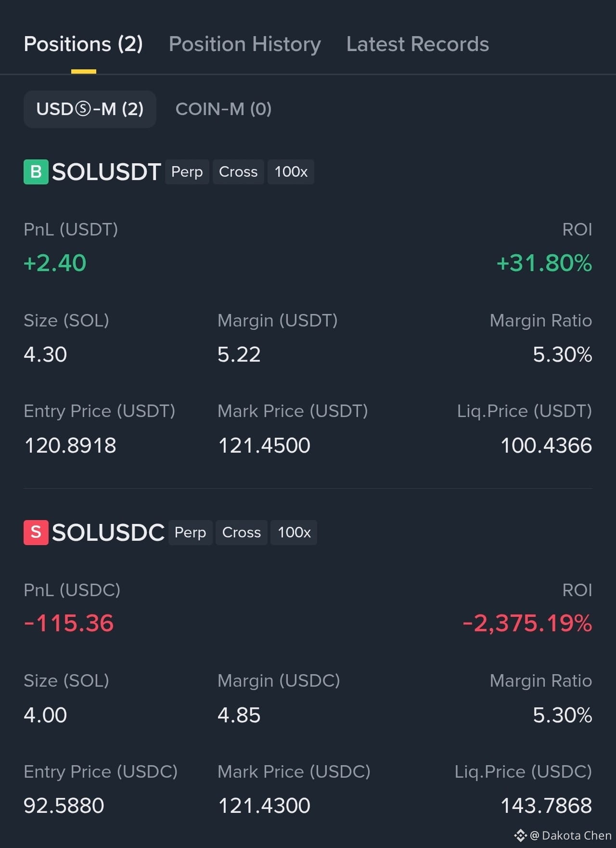Open the SOLUSDT pair title
Image resolution: width=616 pixels, height=848 pixels.
tap(106, 172)
